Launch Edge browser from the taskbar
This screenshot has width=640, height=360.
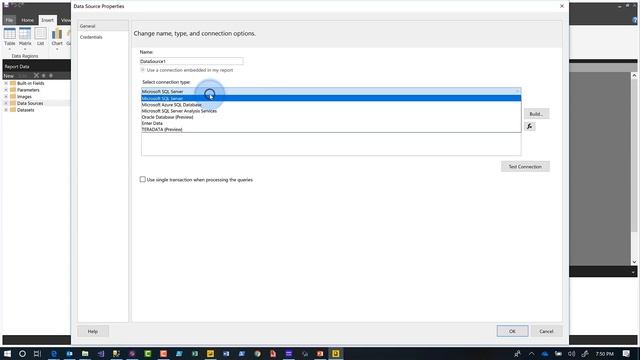pyautogui.click(x=53, y=353)
